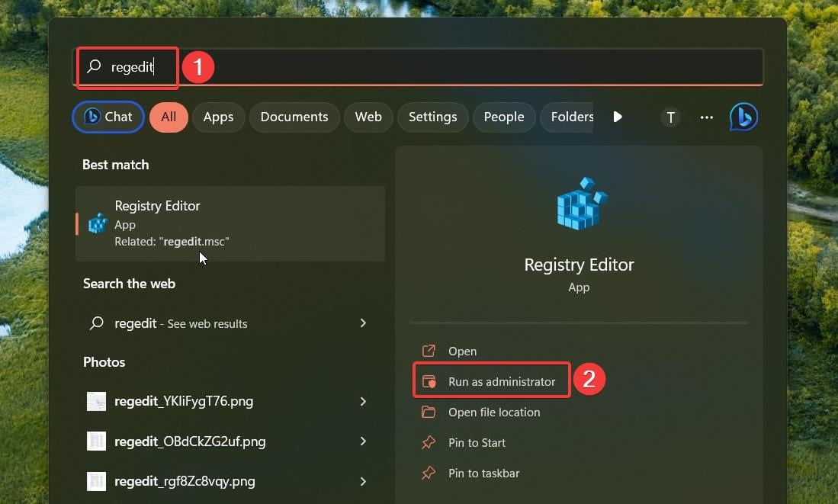This screenshot has height=504, width=838.
Task: Click the Pin to taskbar pin icon
Action: pyautogui.click(x=429, y=474)
